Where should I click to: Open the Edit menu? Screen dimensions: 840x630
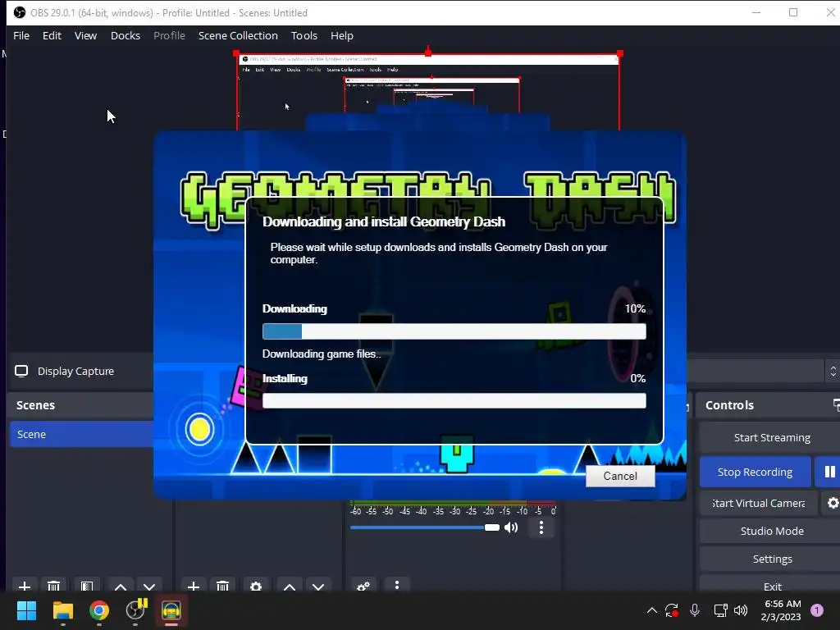point(52,35)
